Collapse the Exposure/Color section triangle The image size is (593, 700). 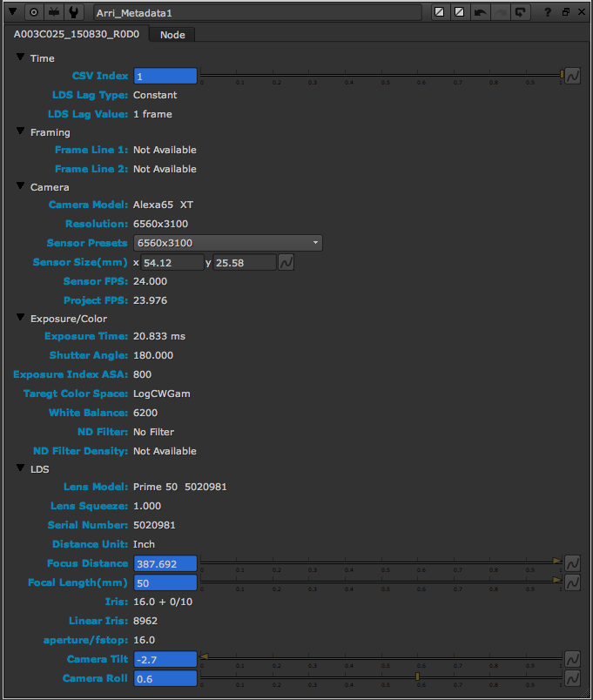21,318
